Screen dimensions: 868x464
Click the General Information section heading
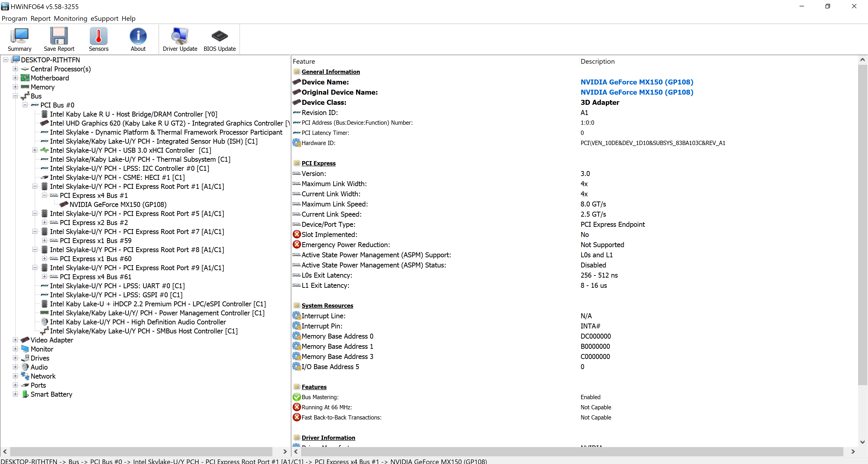330,72
